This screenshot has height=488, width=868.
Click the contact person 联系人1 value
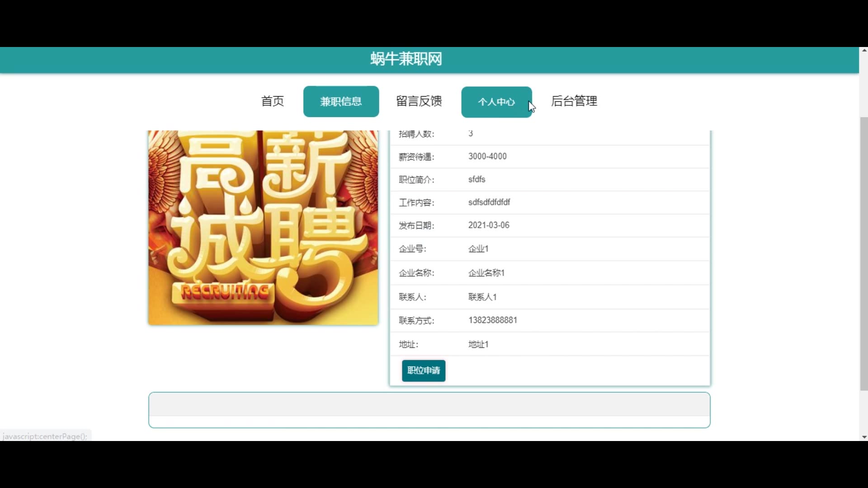(482, 297)
